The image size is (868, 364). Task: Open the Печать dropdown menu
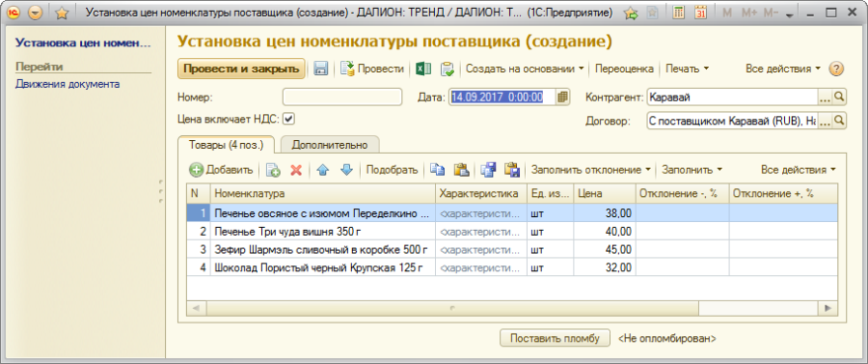(x=688, y=69)
